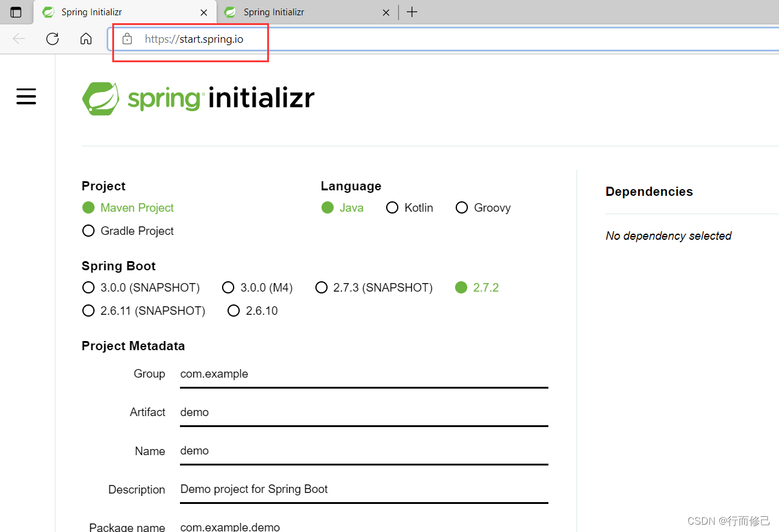Click the padlock icon in the address bar
The width and height of the screenshot is (779, 532).
coord(127,38)
